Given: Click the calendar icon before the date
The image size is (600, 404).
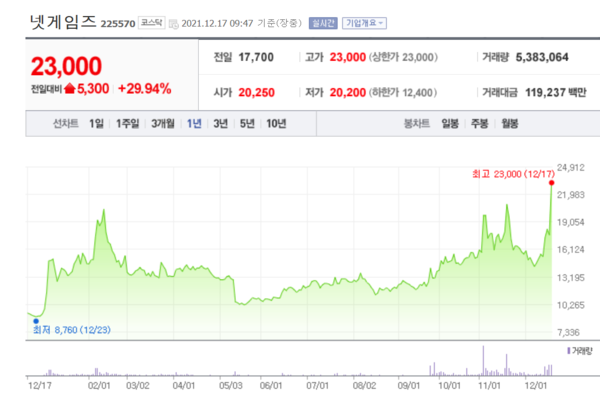Looking at the screenshot, I should (174, 24).
